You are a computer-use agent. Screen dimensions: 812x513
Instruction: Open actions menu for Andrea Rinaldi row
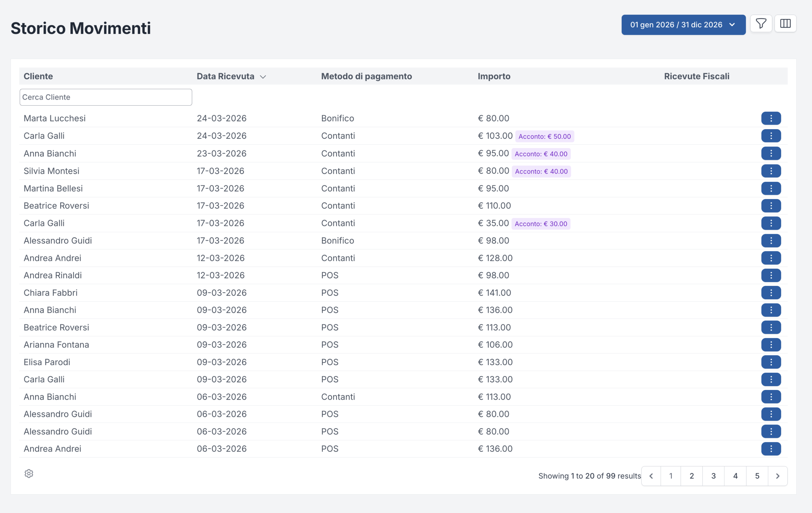tap(770, 275)
